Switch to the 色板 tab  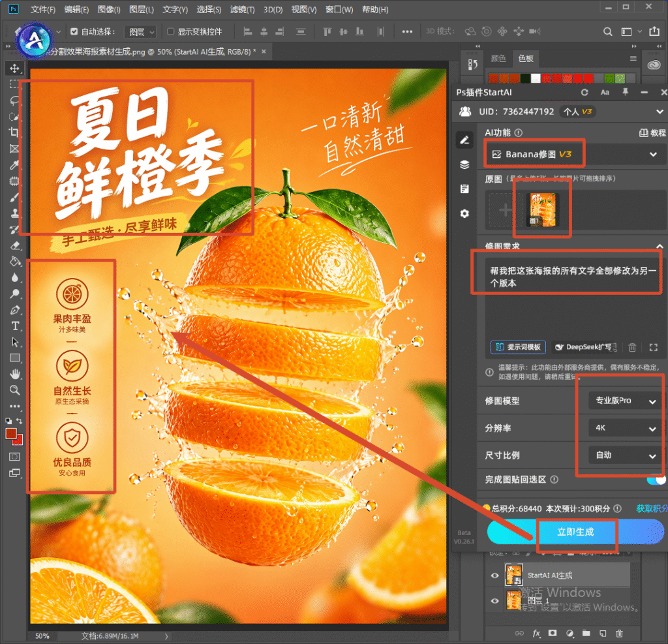coord(526,58)
